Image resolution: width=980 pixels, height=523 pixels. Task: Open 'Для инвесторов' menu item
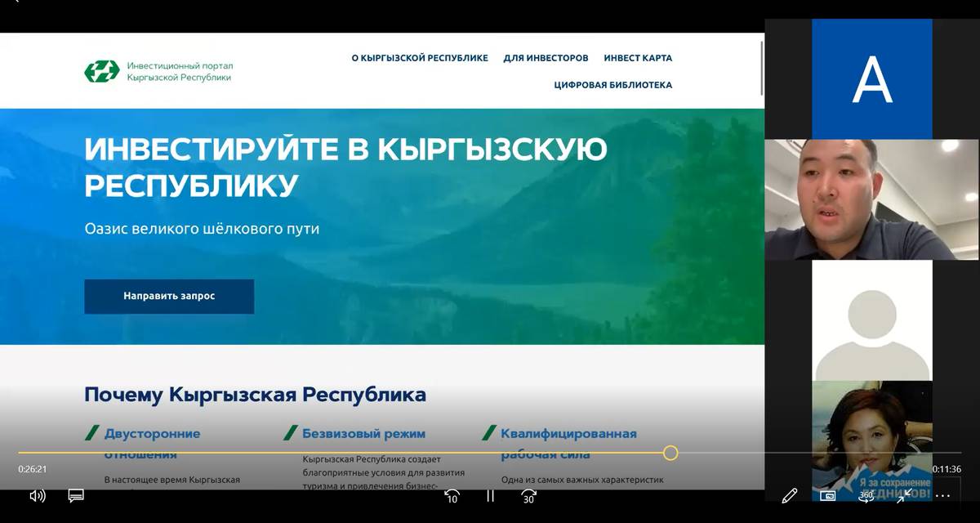(546, 58)
